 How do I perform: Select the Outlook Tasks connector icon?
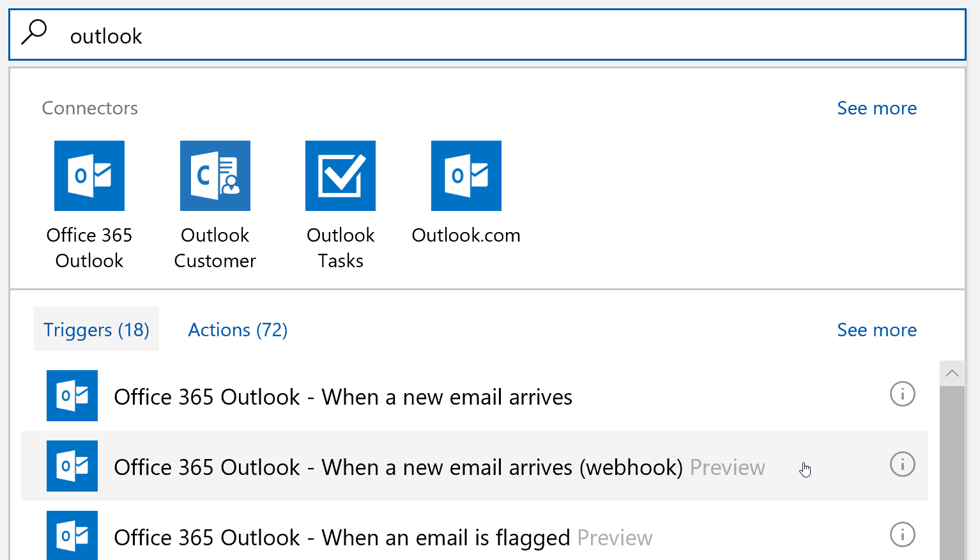click(340, 175)
